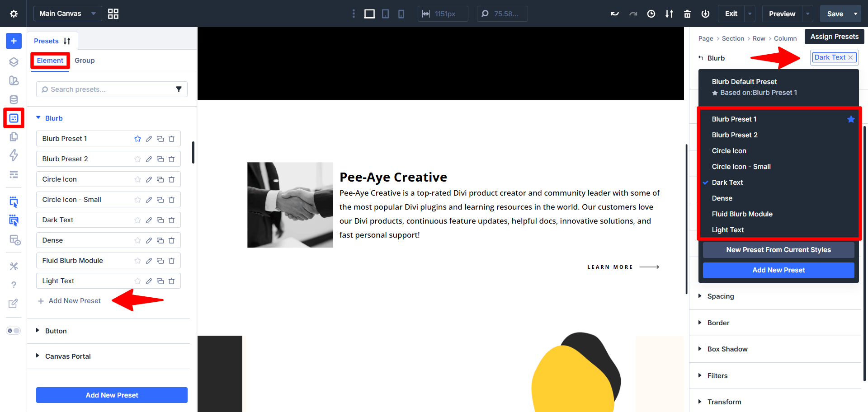Open the builder settings gear icon
The height and width of the screenshot is (412, 868).
(x=14, y=14)
